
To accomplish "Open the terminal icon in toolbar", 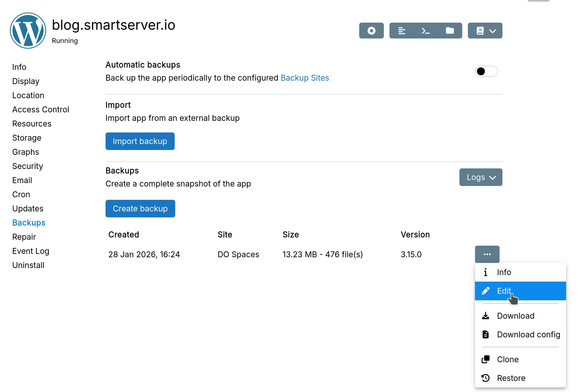I will click(425, 31).
